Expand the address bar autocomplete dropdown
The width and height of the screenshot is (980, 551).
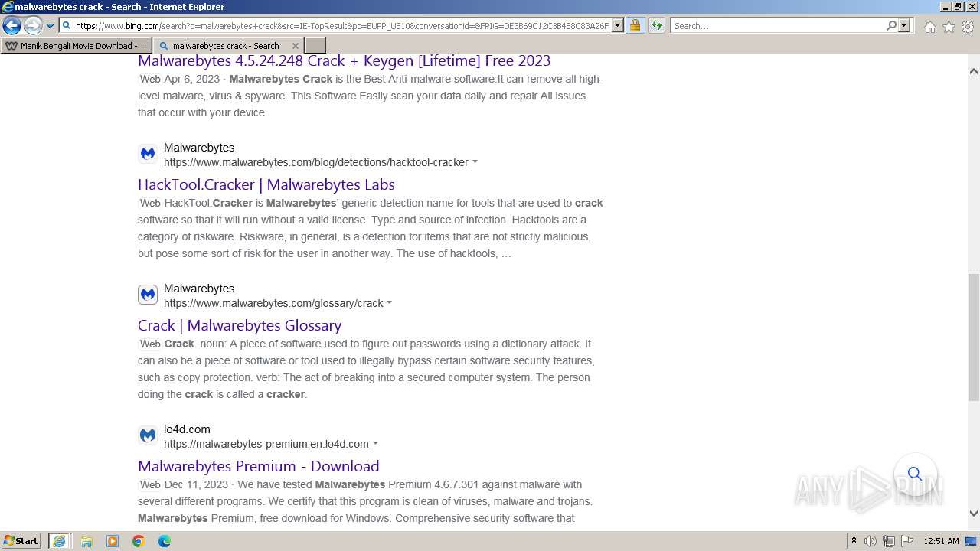pos(618,25)
